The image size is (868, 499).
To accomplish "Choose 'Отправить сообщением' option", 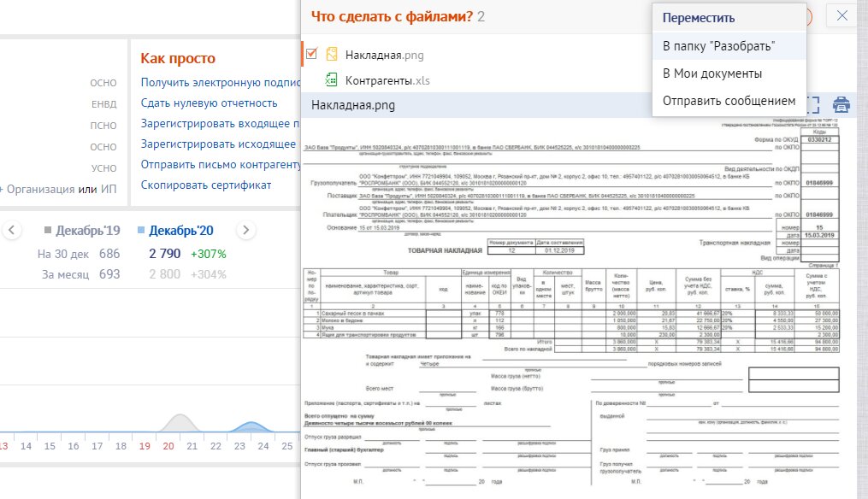I will (x=729, y=101).
